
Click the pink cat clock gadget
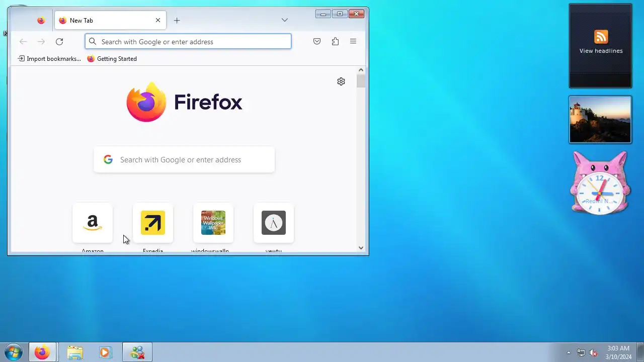[x=600, y=184]
